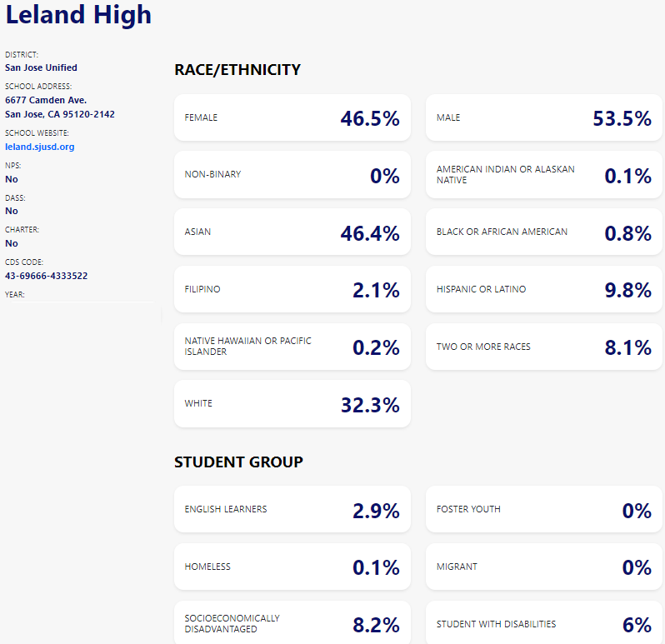Click the Migrant 0% card
The image size is (665, 644).
pos(543,567)
